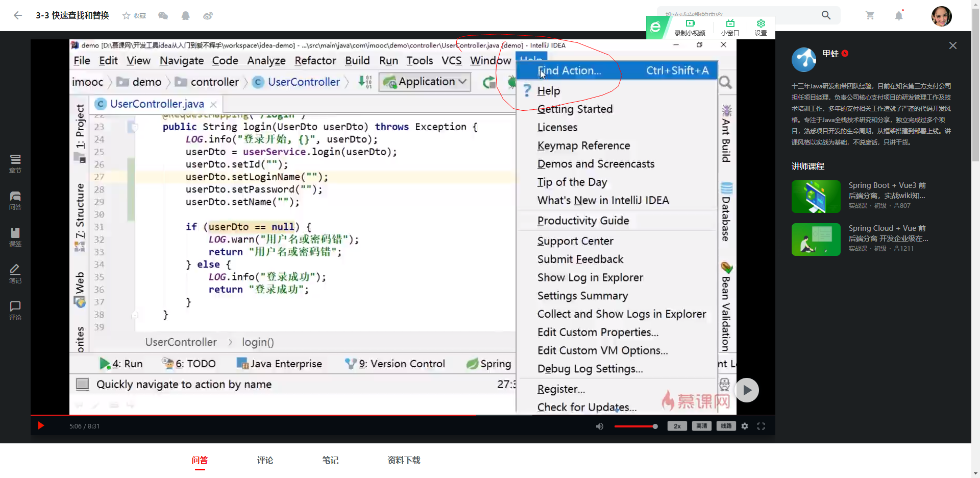Open 章节 chapters in left sidebar
Image resolution: width=980 pixels, height=478 pixels.
point(15,164)
